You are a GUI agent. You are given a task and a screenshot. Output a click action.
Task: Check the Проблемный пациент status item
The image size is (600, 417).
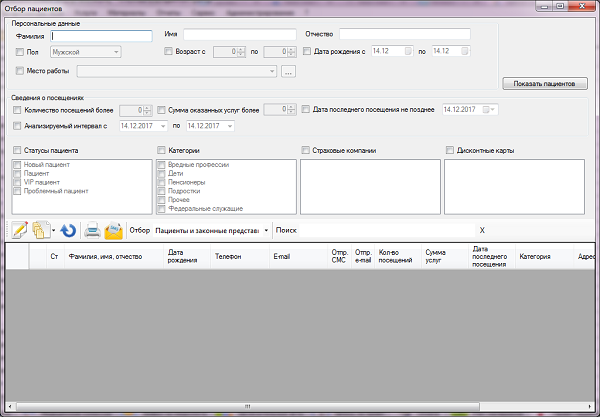pyautogui.click(x=17, y=191)
